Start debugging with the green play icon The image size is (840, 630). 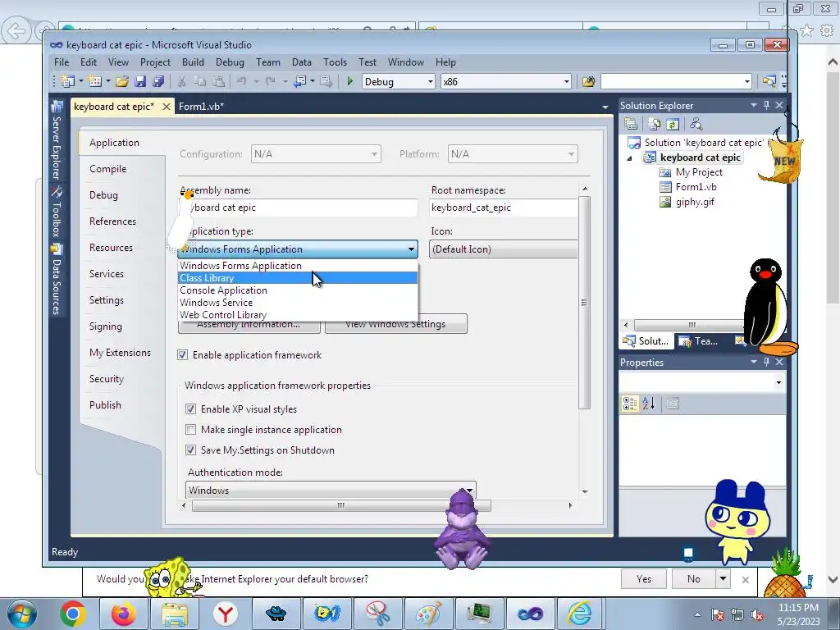(349, 81)
